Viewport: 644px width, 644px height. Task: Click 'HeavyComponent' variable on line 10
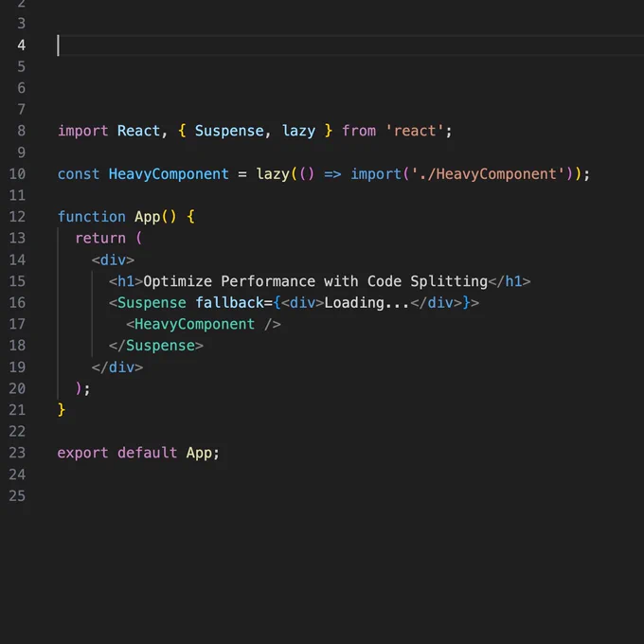[169, 174]
